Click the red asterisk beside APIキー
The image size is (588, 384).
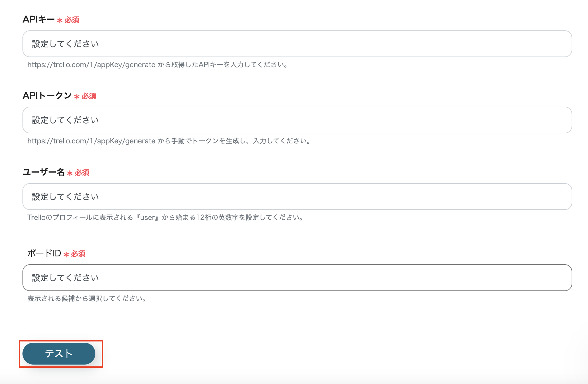60,20
